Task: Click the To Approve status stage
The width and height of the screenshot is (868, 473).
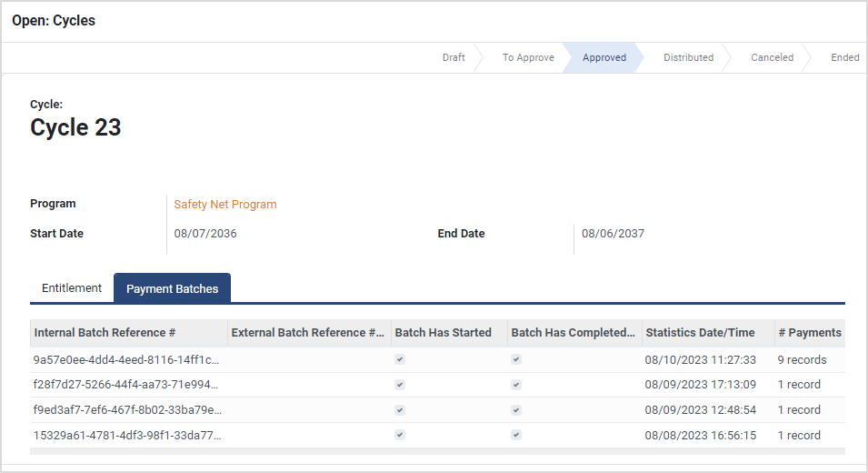Action: (528, 57)
